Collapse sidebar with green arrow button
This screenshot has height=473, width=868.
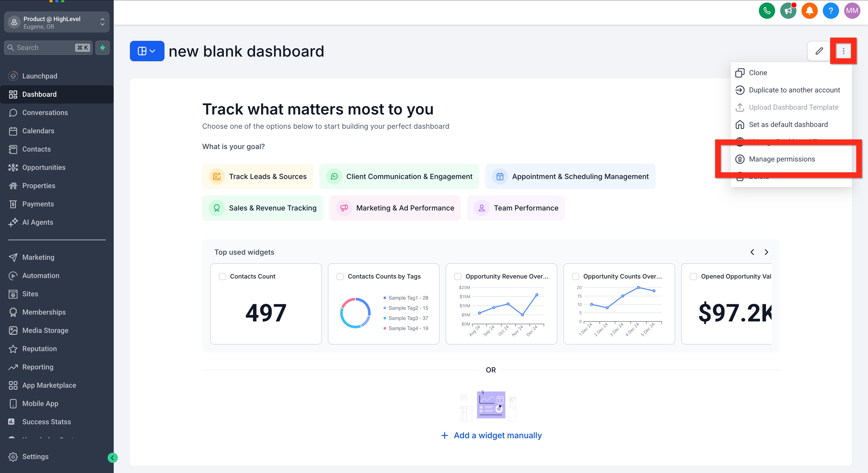pos(112,458)
